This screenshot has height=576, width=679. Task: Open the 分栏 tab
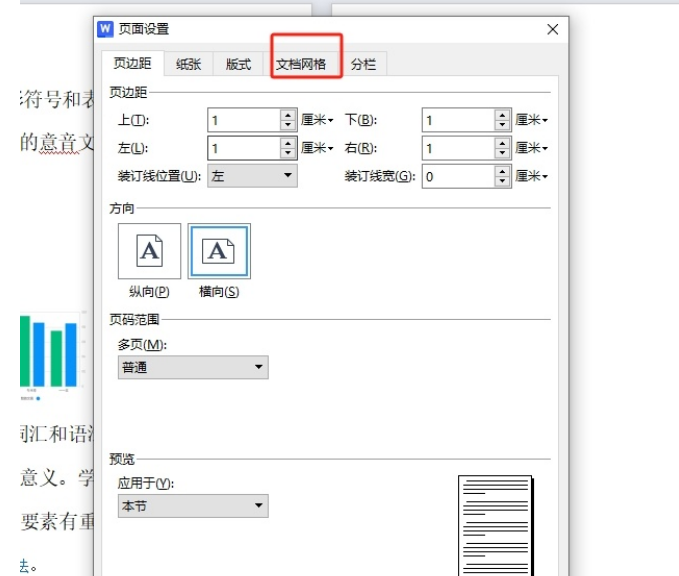pos(363,65)
